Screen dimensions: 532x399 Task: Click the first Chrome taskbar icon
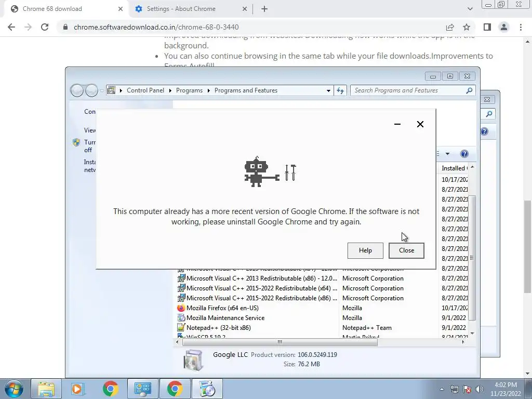[x=110, y=389]
